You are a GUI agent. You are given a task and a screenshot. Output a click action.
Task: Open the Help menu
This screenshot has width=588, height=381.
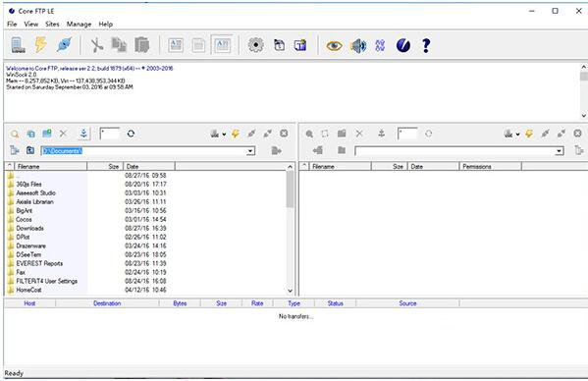(106, 24)
